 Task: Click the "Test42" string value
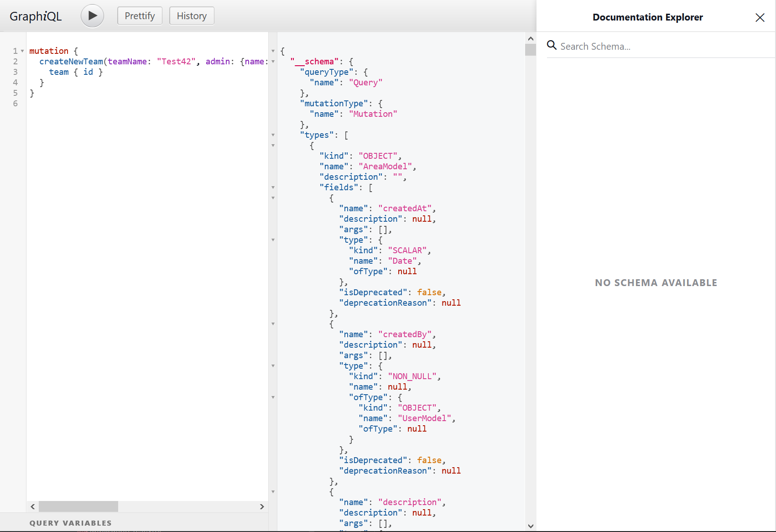pyautogui.click(x=177, y=62)
